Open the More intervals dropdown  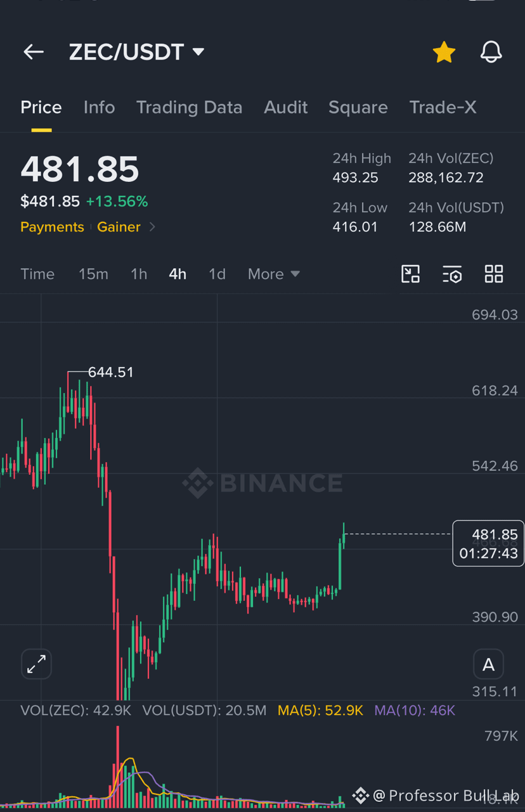(274, 274)
